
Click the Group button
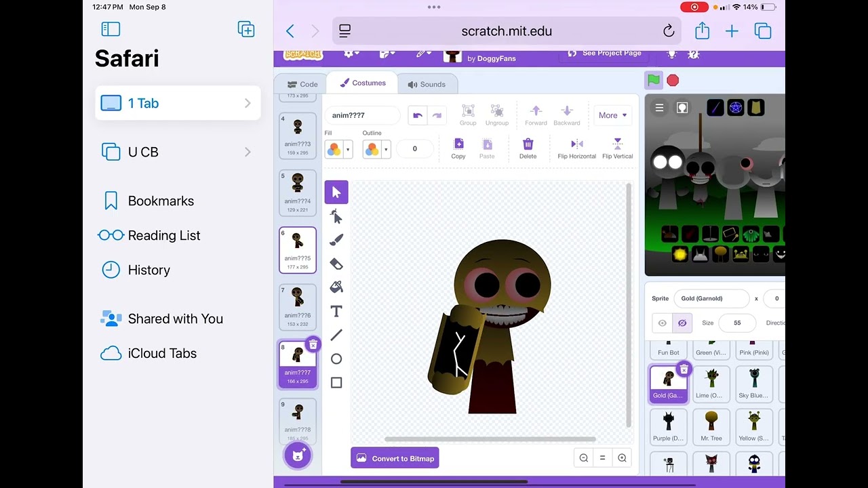point(468,115)
